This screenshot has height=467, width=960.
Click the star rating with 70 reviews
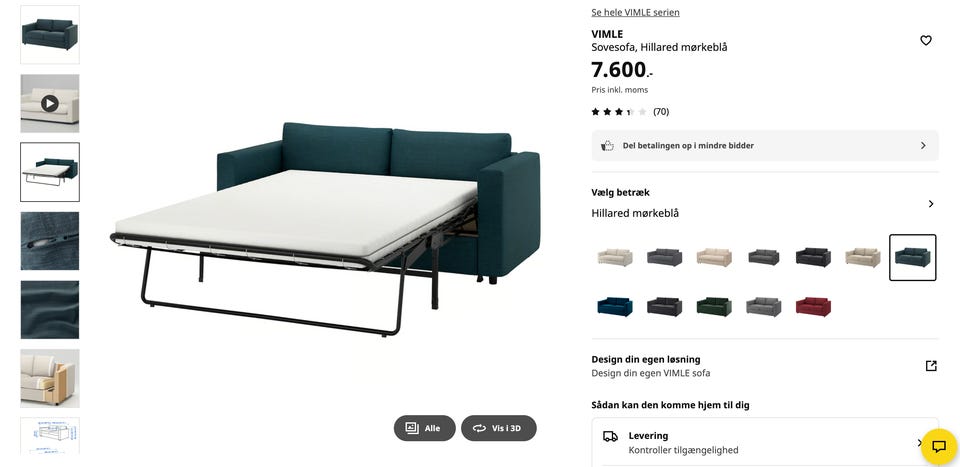(x=630, y=111)
